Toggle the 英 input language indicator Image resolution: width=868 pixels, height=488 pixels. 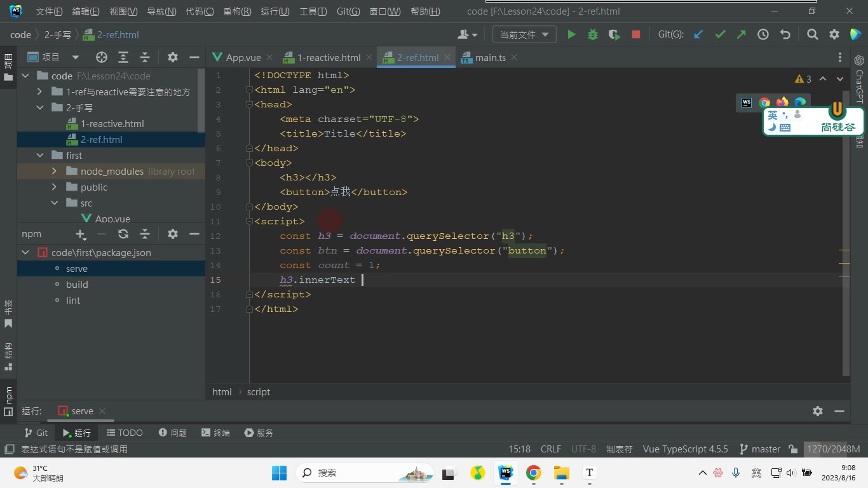coord(773,115)
